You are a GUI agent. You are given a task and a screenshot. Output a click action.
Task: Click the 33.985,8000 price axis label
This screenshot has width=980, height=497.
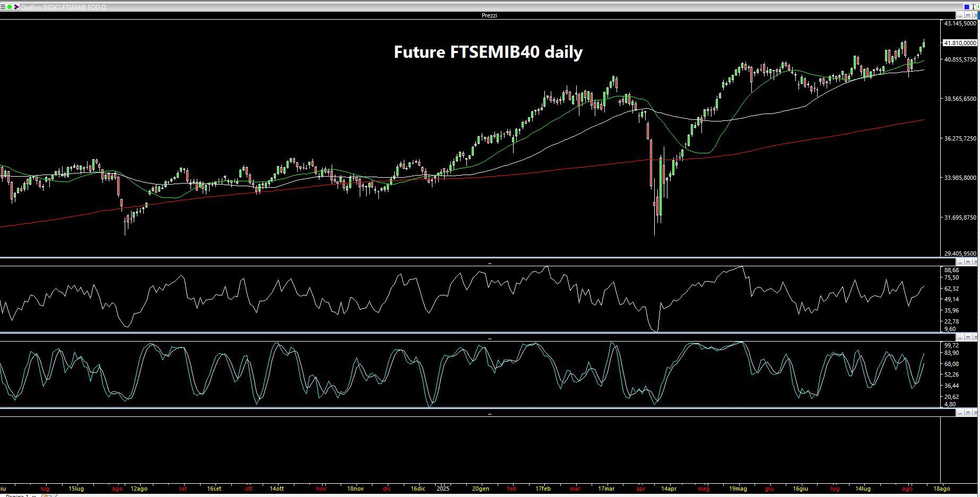[x=960, y=178]
